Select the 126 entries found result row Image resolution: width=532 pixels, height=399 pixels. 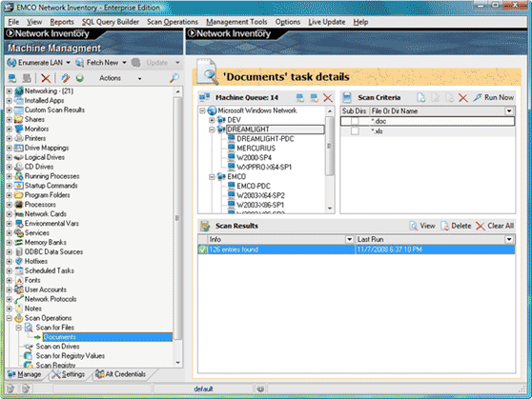coord(357,249)
